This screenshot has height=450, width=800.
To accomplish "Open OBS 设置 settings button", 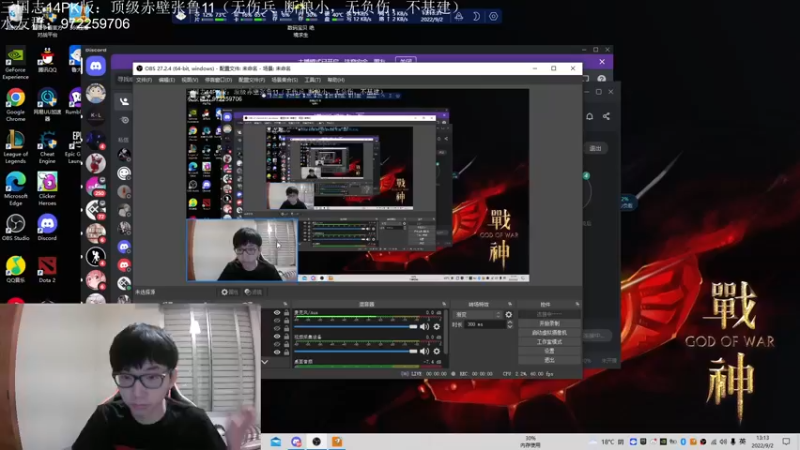I will click(549, 351).
